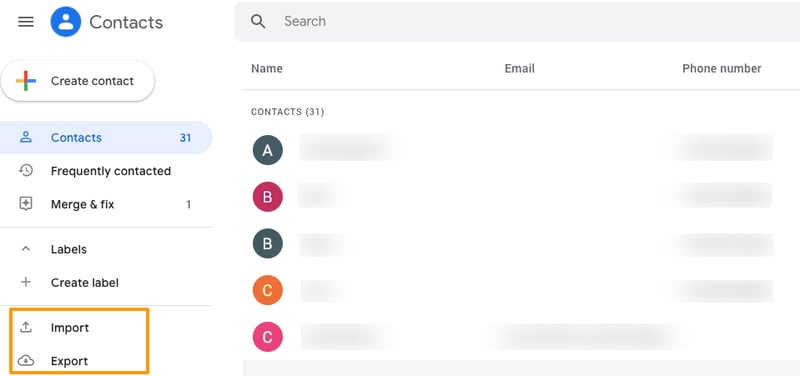Click the 1 count beside Merge & fix
The height and width of the screenshot is (376, 800).
coord(188,205)
